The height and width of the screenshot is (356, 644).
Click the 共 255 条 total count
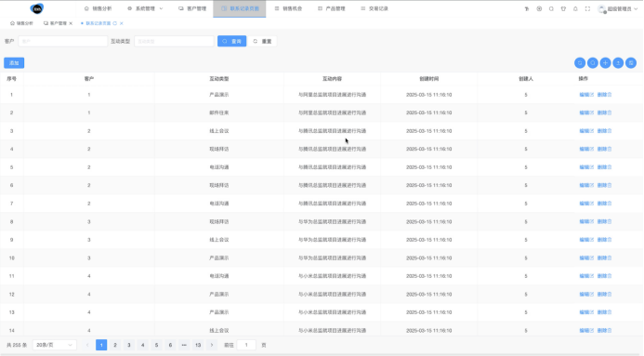pos(17,345)
